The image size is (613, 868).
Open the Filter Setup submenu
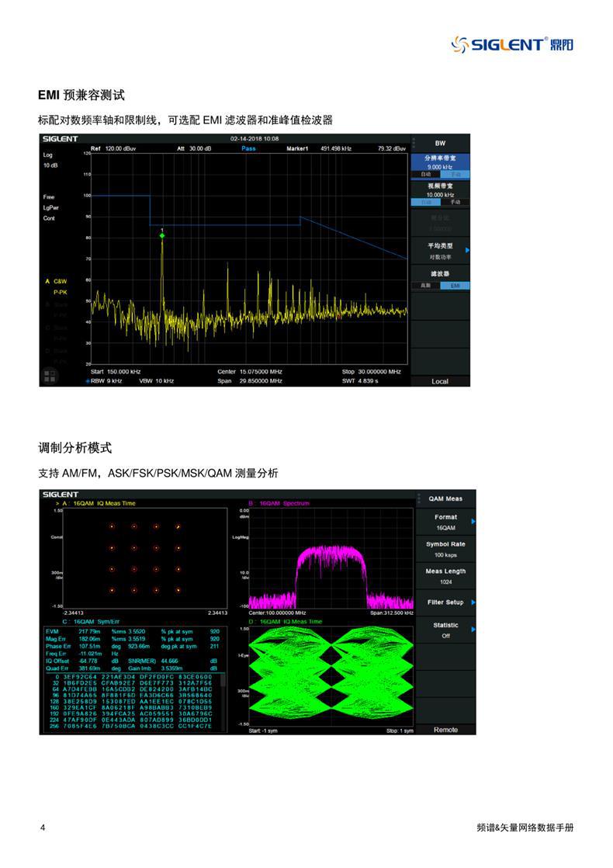coord(446,602)
